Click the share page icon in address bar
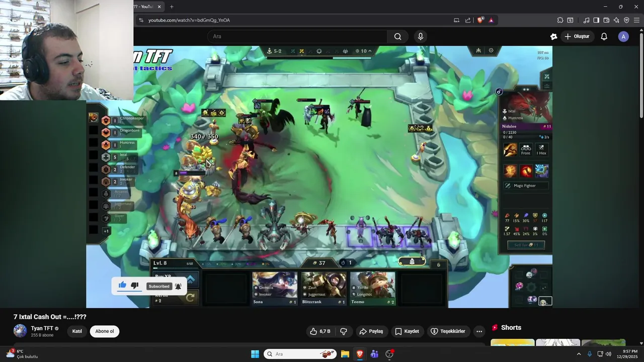The height and width of the screenshot is (362, 644). tap(468, 20)
